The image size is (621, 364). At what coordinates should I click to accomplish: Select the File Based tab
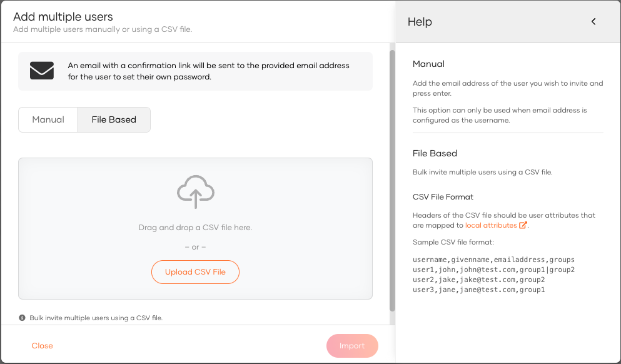pos(114,119)
